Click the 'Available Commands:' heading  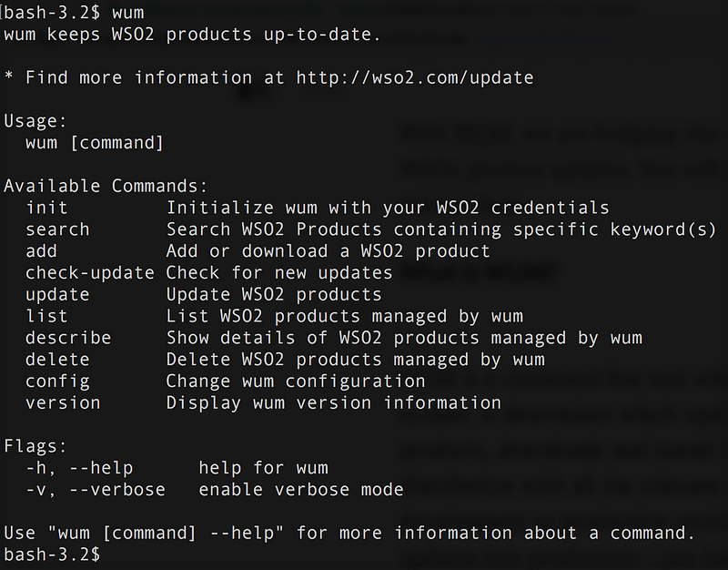tap(106, 186)
